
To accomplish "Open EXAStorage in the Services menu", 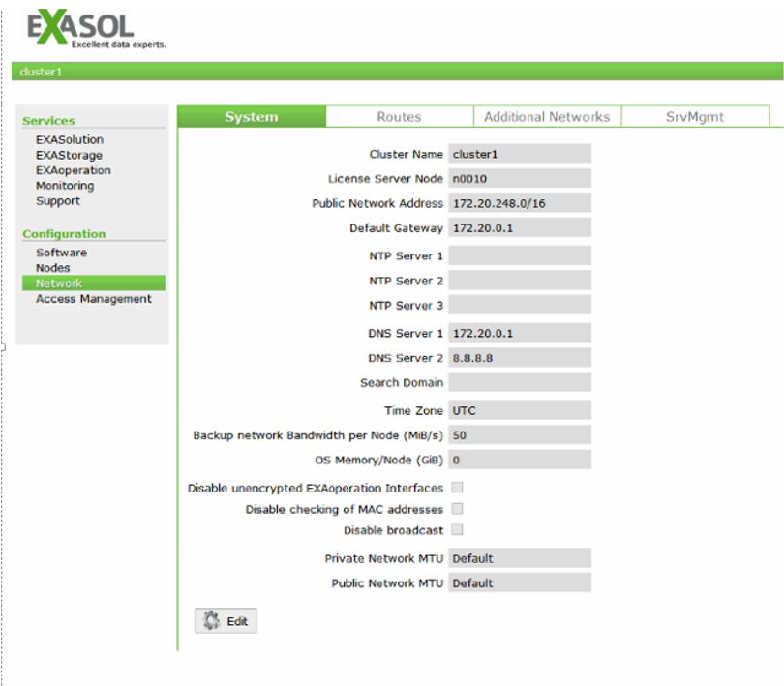I will (69, 155).
